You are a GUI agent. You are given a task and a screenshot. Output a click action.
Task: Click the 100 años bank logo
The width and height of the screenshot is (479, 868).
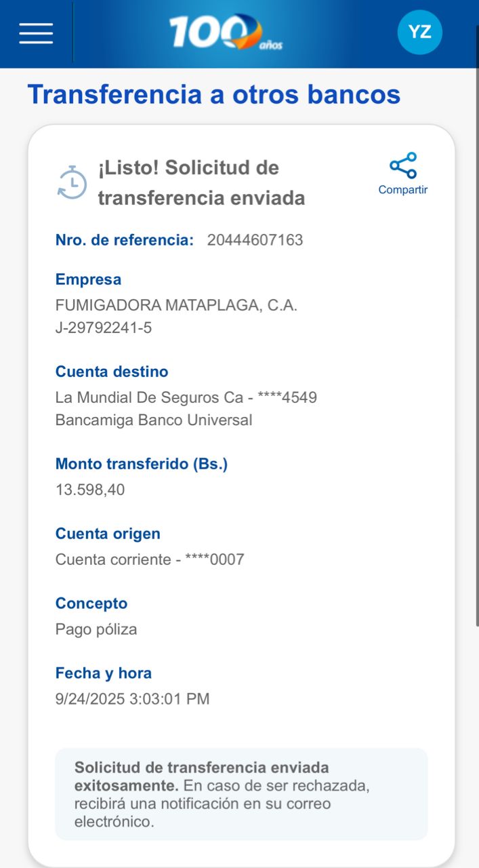(x=225, y=33)
